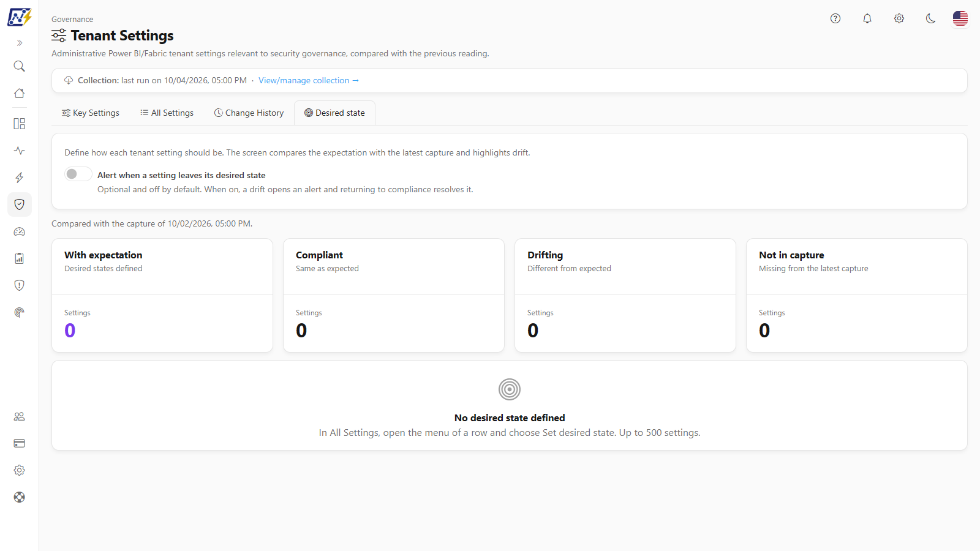
Task: Click the With expectation card
Action: (x=162, y=295)
